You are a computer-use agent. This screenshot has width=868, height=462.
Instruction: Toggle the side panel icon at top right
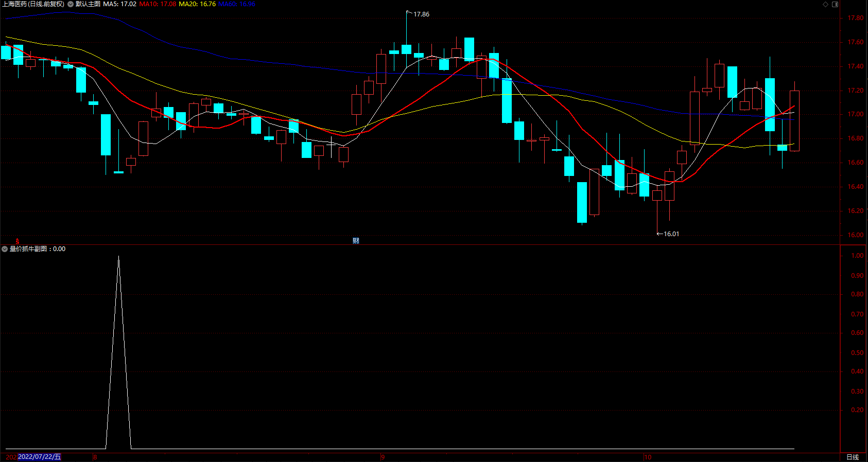click(x=835, y=4)
